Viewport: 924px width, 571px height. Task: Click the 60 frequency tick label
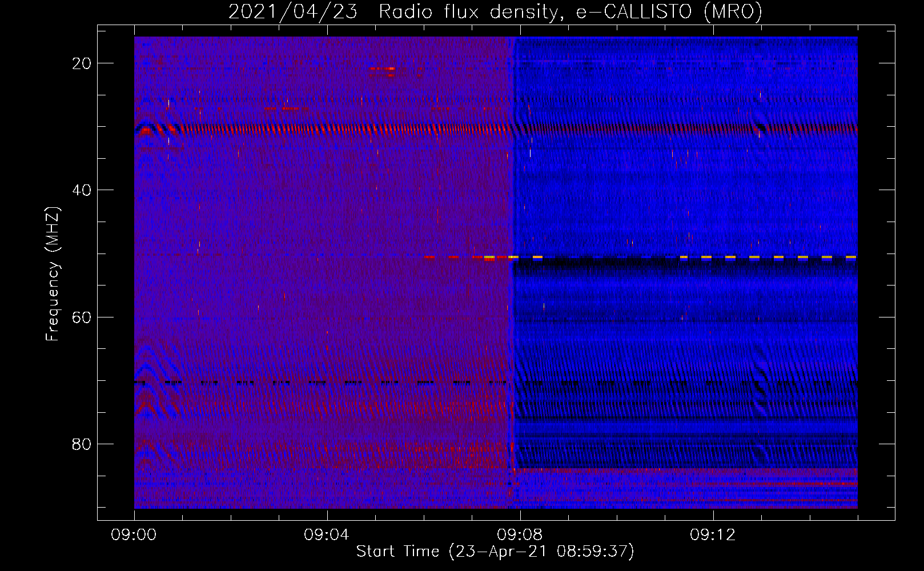point(82,317)
